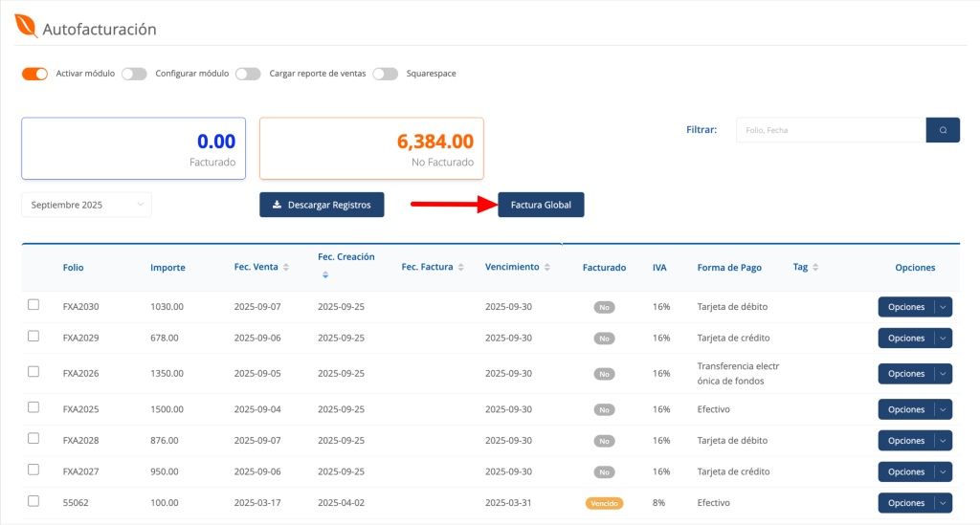The width and height of the screenshot is (980, 525).
Task: Click the date 2025-03-17 cell
Action: (x=257, y=502)
